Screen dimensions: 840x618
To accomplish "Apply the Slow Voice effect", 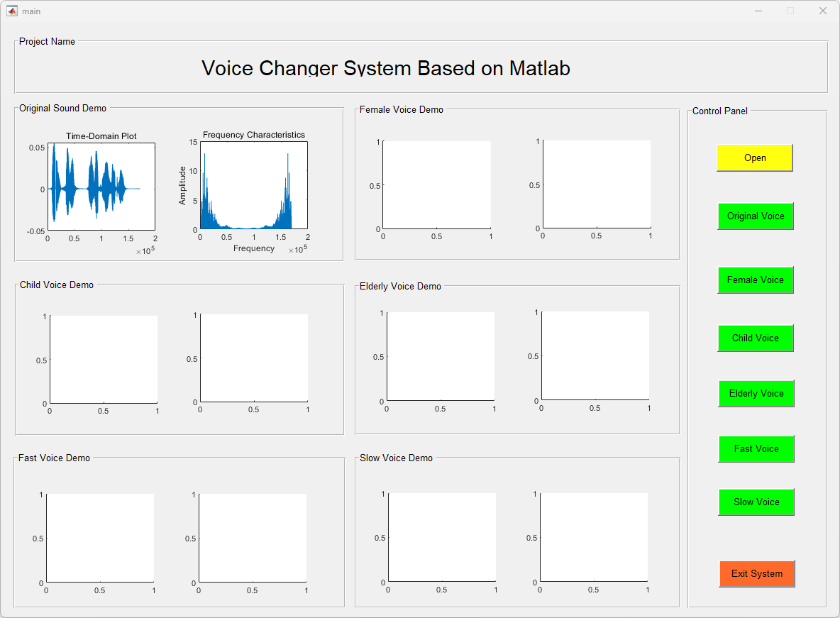I will coord(756,502).
